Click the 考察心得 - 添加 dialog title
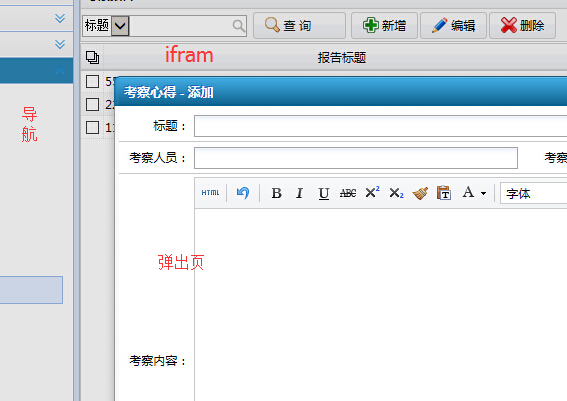 tap(169, 92)
